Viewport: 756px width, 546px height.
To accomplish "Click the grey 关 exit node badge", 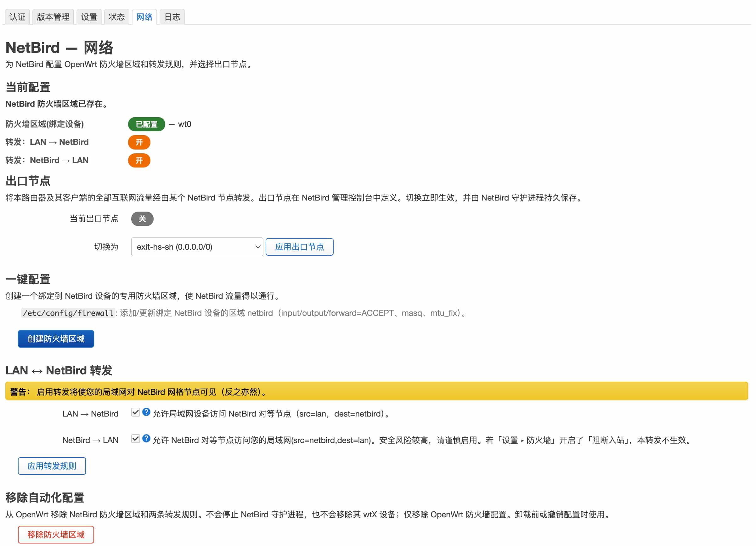I will pyautogui.click(x=142, y=219).
